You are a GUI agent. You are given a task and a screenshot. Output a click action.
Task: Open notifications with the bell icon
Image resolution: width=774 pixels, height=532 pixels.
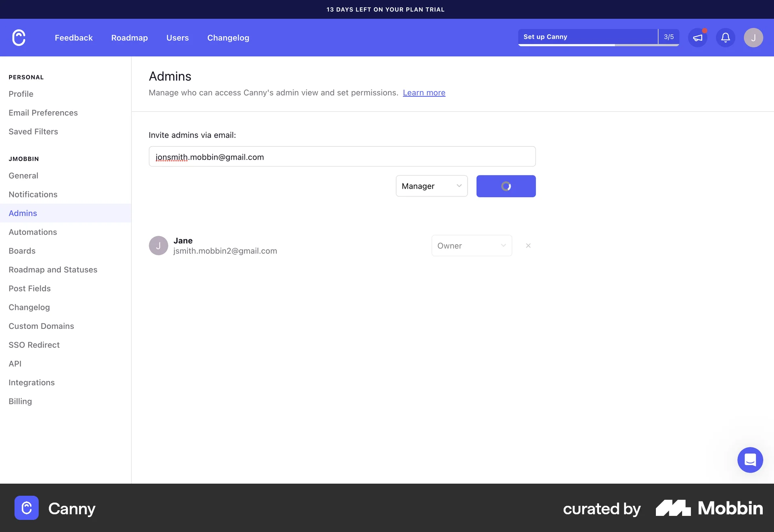(725, 37)
